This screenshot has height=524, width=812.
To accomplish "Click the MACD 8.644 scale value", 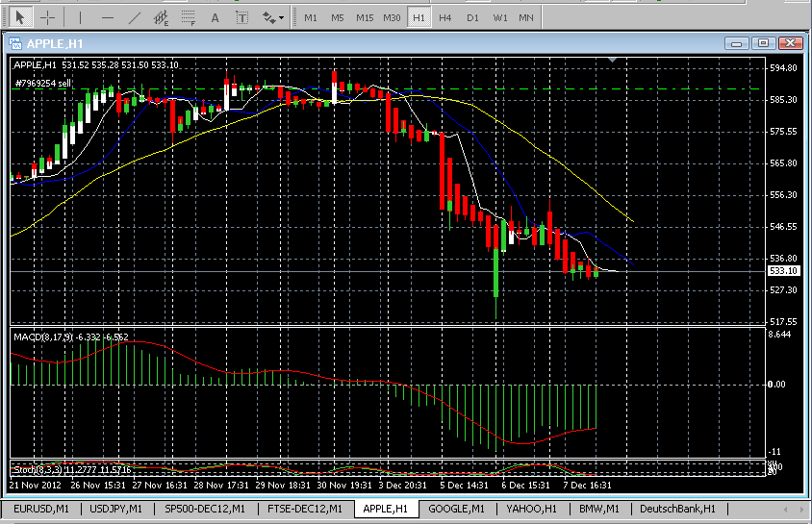I will (780, 335).
